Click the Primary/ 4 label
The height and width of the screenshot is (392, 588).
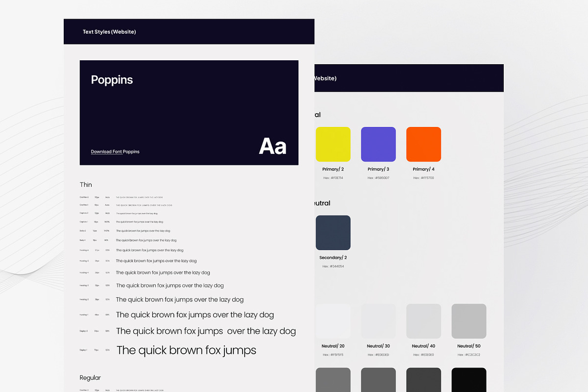(423, 169)
